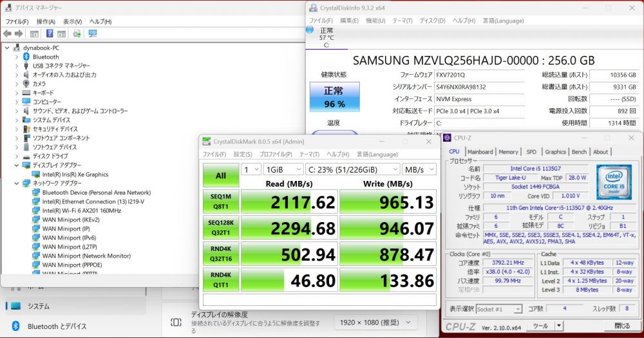
Task: Click the SEQ1M read result bar 2117.62
Action: point(289,202)
